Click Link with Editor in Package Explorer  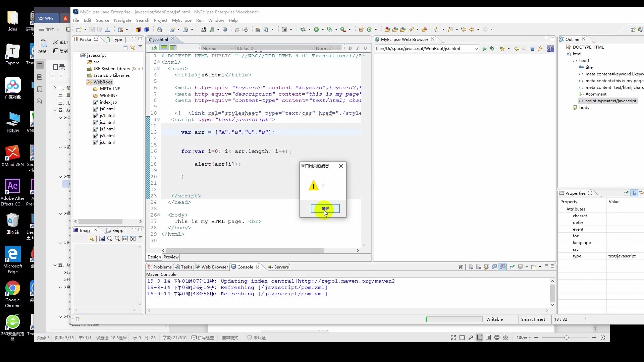coord(133,48)
